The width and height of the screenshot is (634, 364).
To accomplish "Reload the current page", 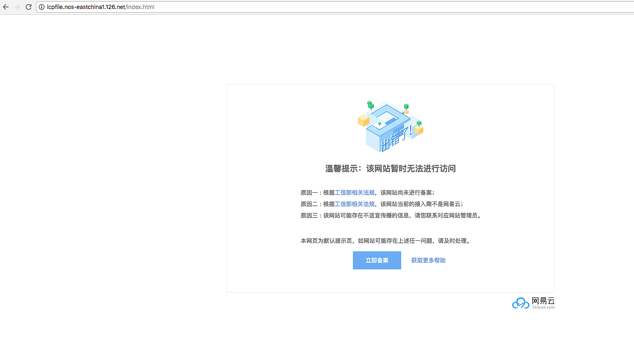I will pos(29,7).
